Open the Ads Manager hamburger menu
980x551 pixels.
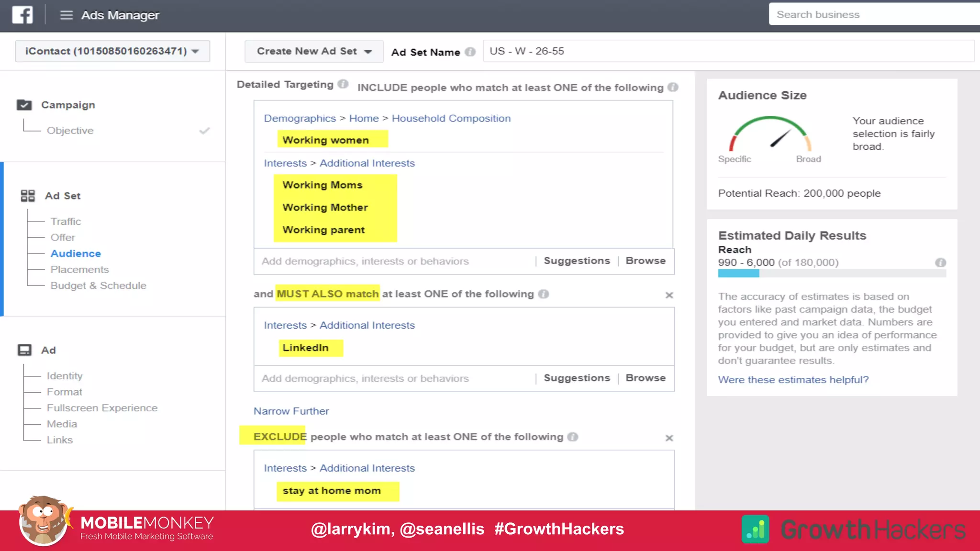click(x=66, y=15)
